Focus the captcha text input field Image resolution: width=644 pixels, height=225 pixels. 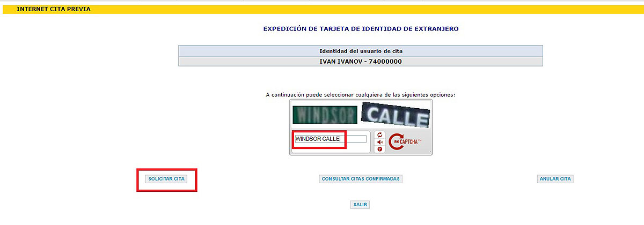(x=355, y=139)
